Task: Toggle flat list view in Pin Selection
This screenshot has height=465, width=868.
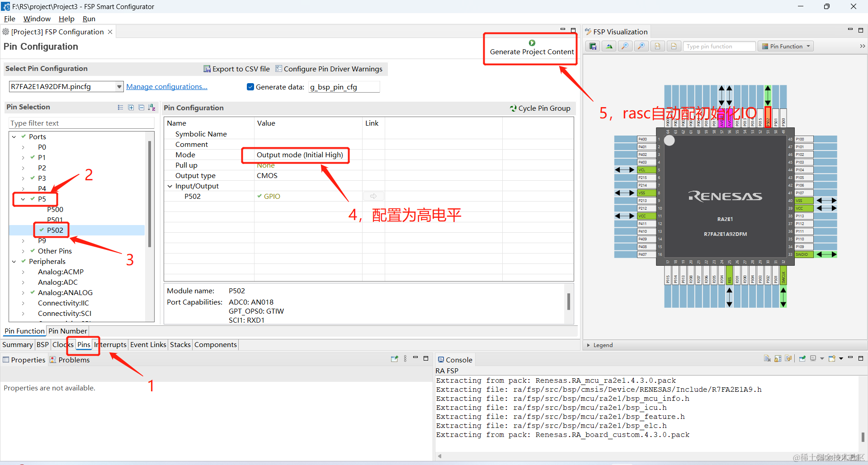Action: click(x=120, y=108)
